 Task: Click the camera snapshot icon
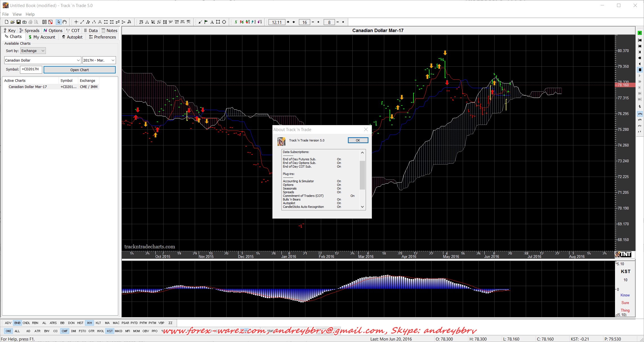[24, 22]
